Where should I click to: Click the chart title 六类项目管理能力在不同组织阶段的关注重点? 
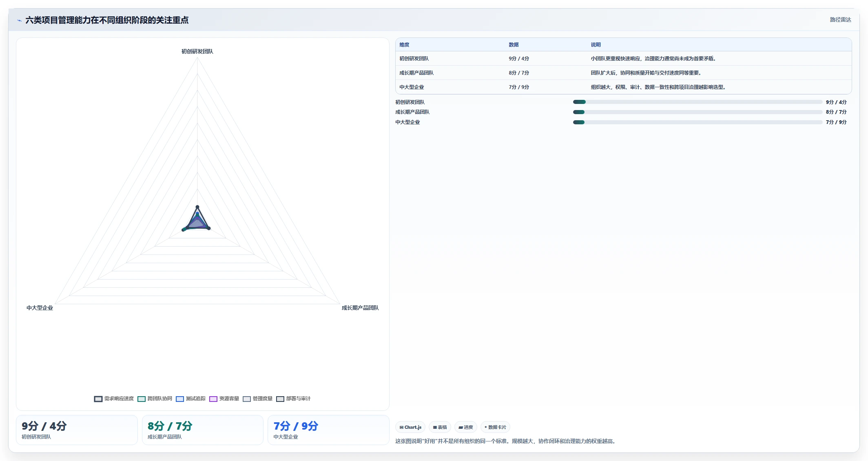tap(107, 20)
